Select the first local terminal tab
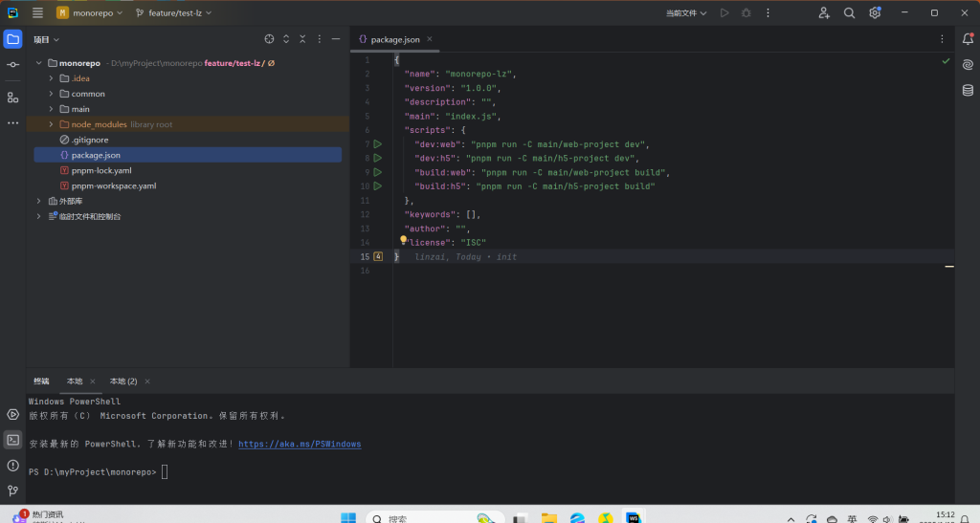Screen dimensions: 980x523 (75, 381)
